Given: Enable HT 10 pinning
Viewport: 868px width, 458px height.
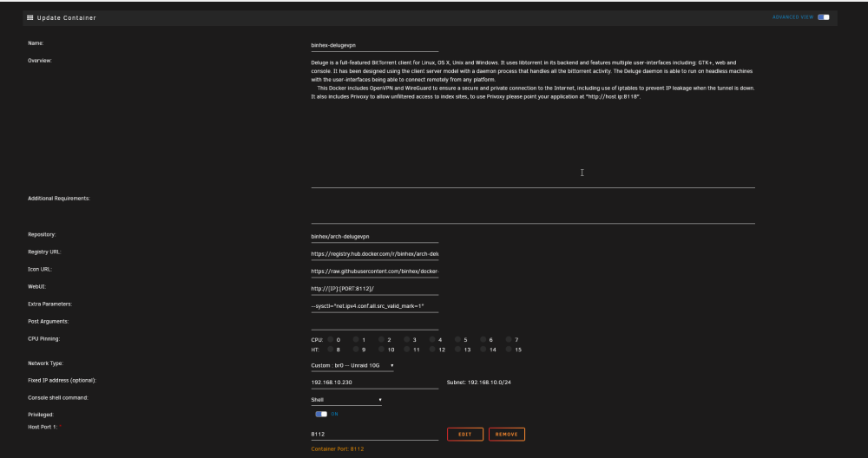Looking at the screenshot, I should pyautogui.click(x=381, y=350).
